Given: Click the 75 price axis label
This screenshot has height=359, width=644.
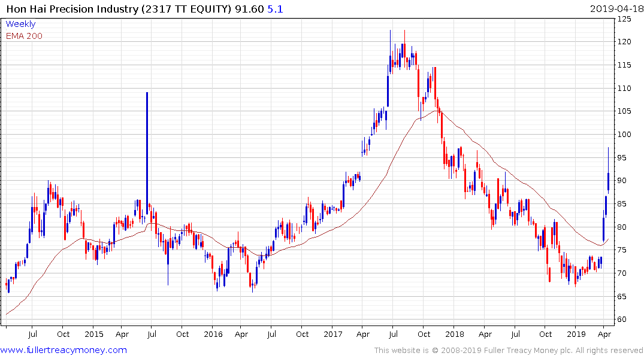Looking at the screenshot, I should 622,250.
